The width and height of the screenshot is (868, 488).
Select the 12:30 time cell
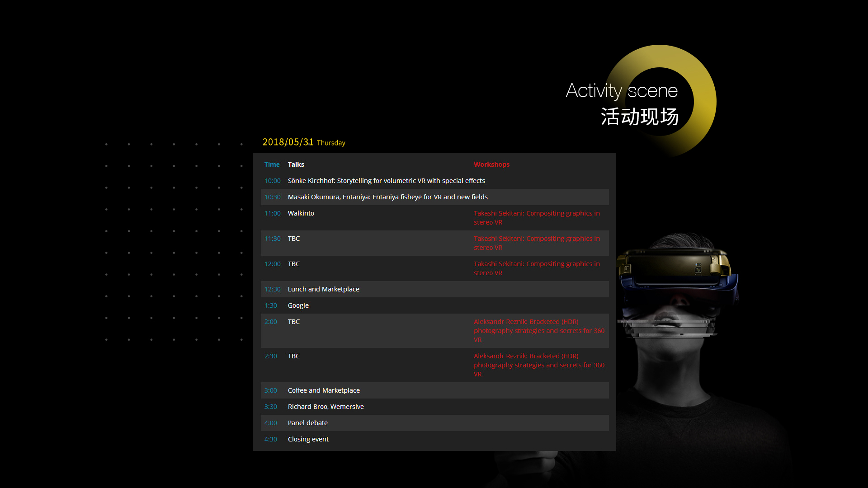click(x=273, y=289)
